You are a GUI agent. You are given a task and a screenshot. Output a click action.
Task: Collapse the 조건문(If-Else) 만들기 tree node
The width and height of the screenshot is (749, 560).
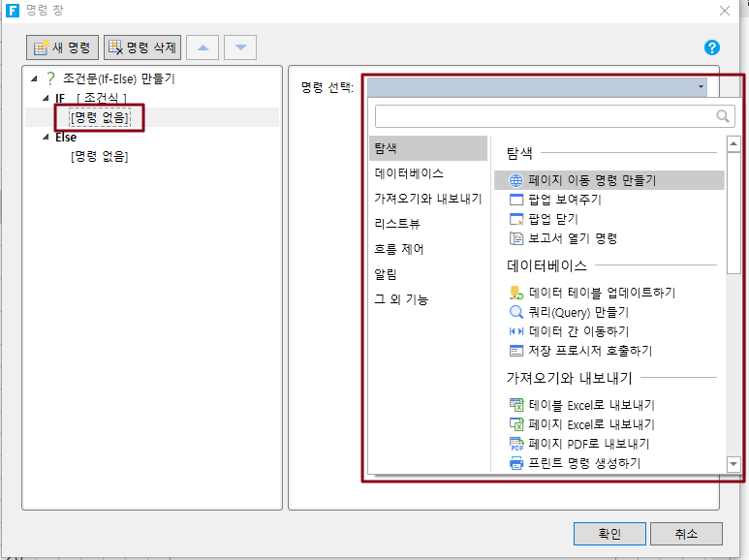coord(36,78)
